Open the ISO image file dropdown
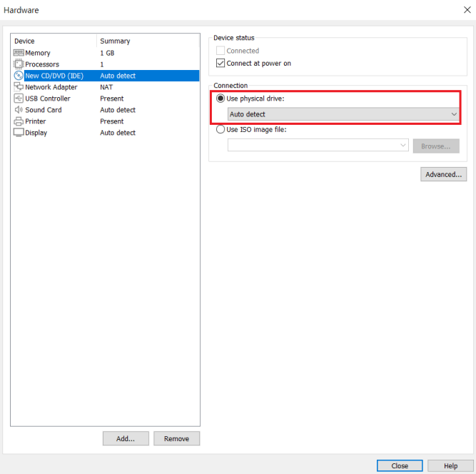 tap(318, 145)
